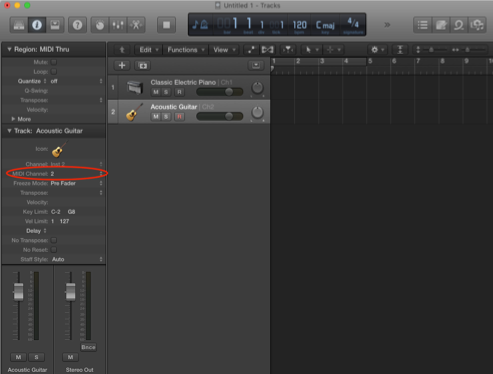
Task: Toggle the Flex show/hide button
Action: click(x=267, y=50)
